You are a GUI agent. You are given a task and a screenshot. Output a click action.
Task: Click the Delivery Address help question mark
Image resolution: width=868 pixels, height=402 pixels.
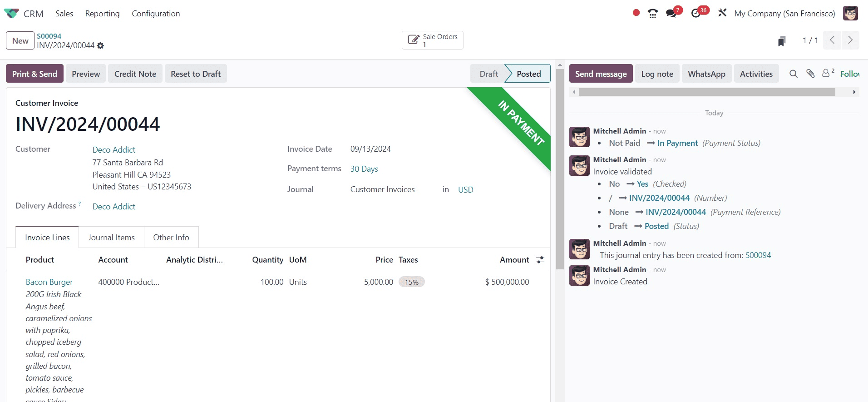(x=80, y=203)
